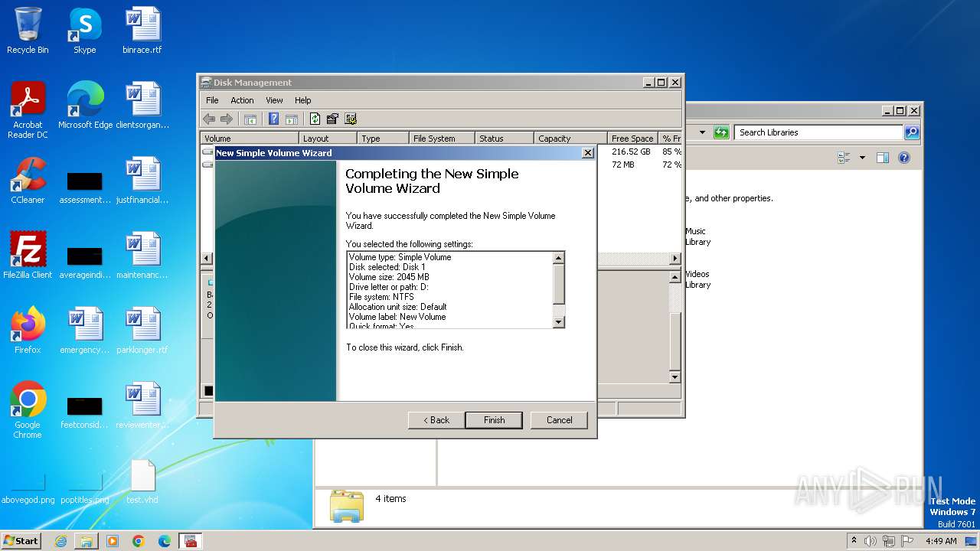Sort by the Volume column header
Viewport: 980px width, 551px height.
pos(250,139)
